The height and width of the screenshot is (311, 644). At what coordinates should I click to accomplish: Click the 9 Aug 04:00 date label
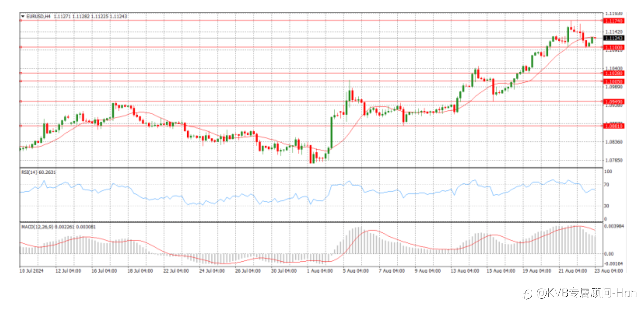tap(428, 271)
